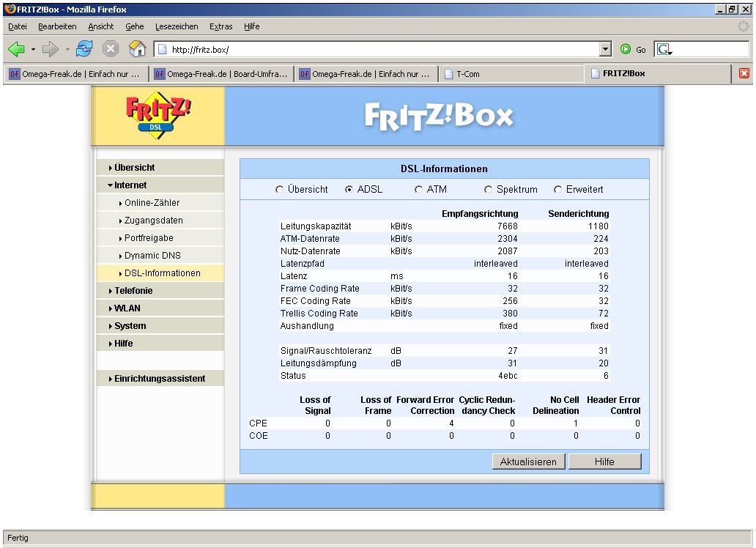The width and height of the screenshot is (756, 548).
Task: Select the ATM radio button
Action: coord(418,190)
